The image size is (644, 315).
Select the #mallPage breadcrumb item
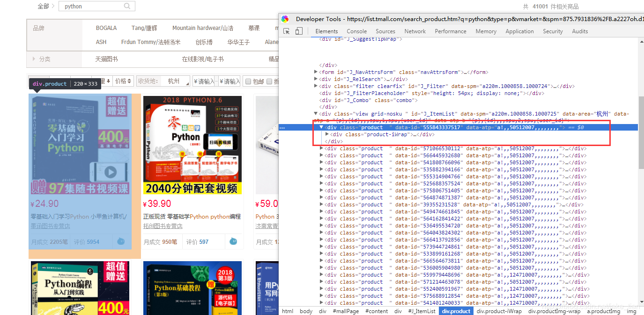click(x=346, y=311)
